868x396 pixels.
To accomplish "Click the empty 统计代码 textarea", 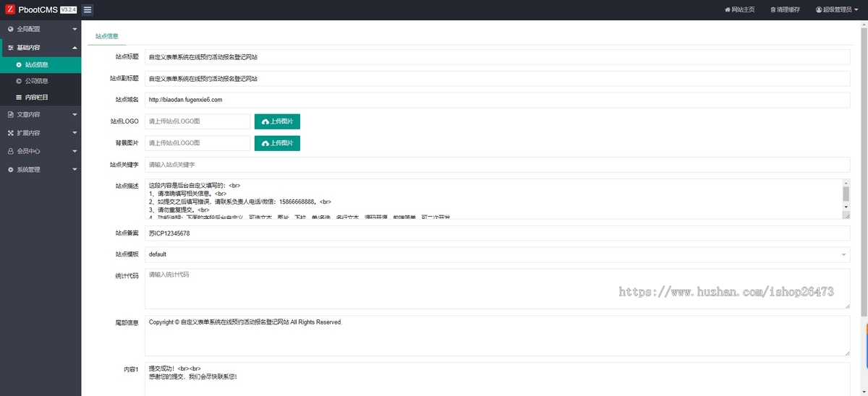I will [x=497, y=289].
